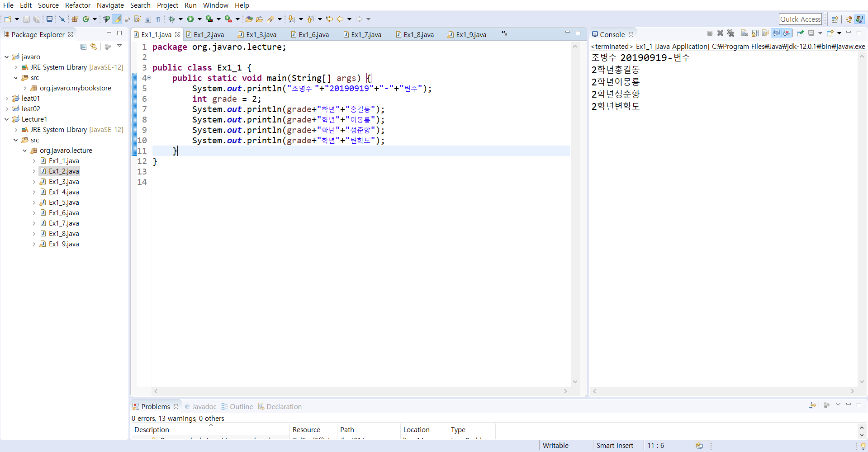Click Previous Annotation arrow icon

pyautogui.click(x=310, y=19)
